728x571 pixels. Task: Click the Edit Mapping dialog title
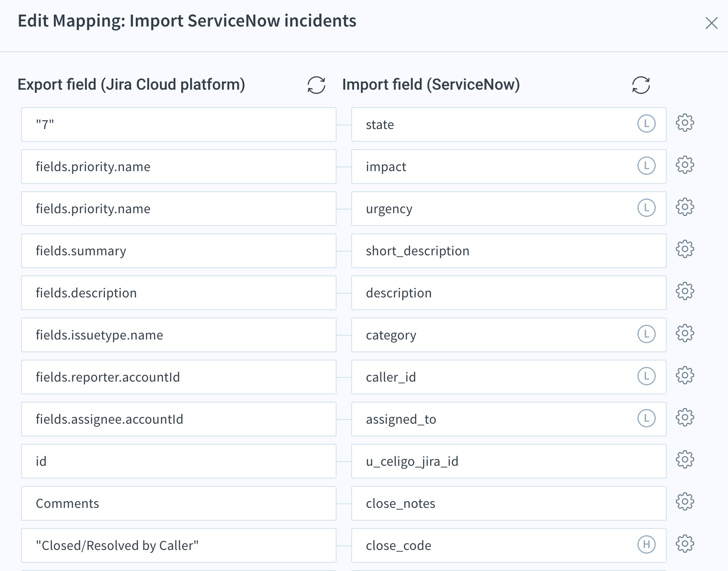[x=187, y=21]
